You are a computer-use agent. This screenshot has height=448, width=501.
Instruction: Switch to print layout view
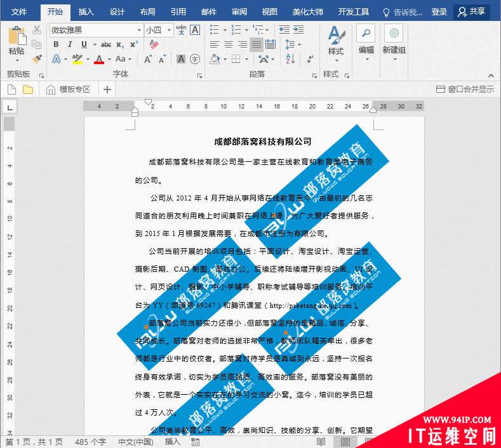[x=345, y=442]
